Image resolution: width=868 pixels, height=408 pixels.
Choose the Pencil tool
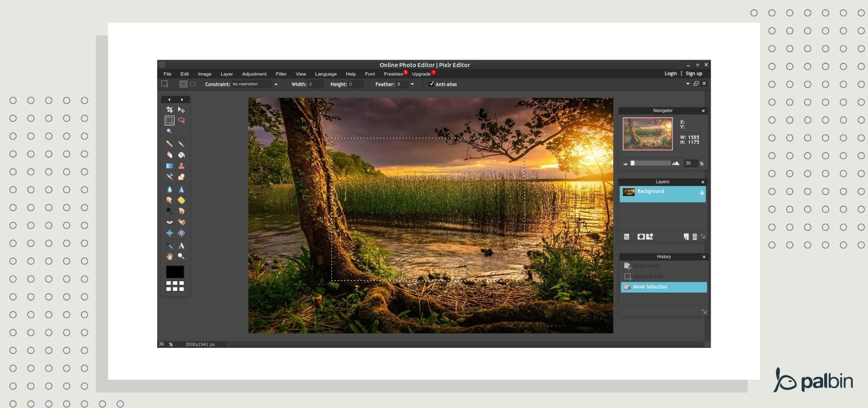click(x=170, y=144)
